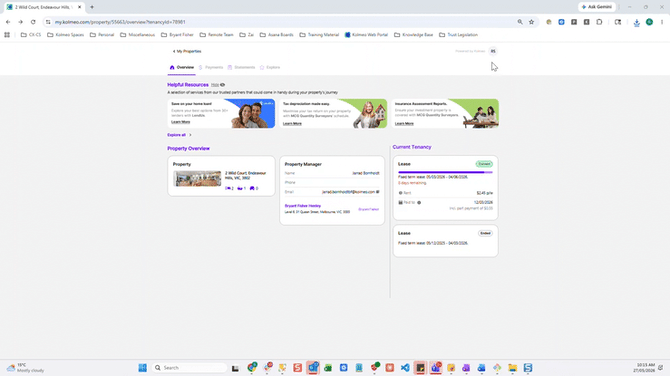670x376 pixels.
Task: Expand the Remote Team bookmark folder
Action: [x=217, y=35]
